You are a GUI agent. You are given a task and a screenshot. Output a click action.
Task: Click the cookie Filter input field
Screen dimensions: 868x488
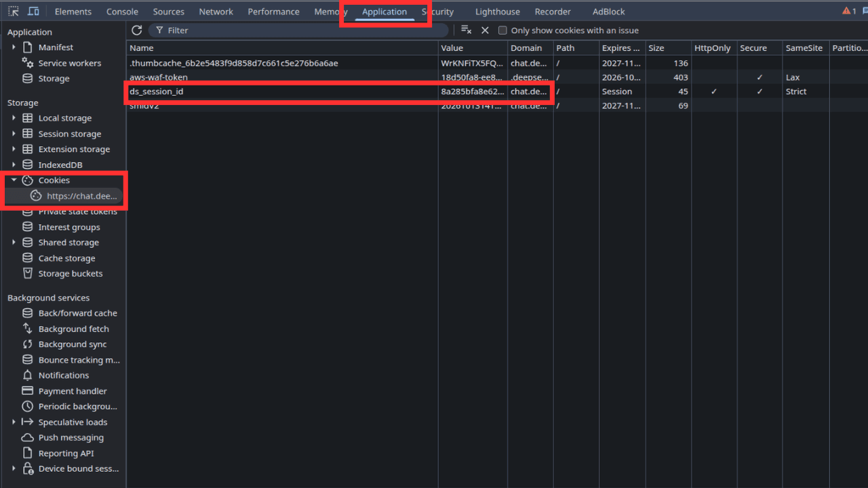(x=298, y=30)
